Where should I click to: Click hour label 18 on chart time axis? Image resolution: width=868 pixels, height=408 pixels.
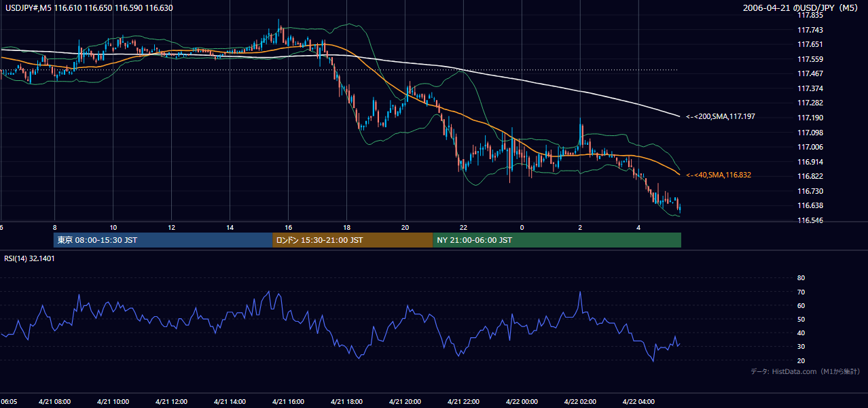point(346,227)
